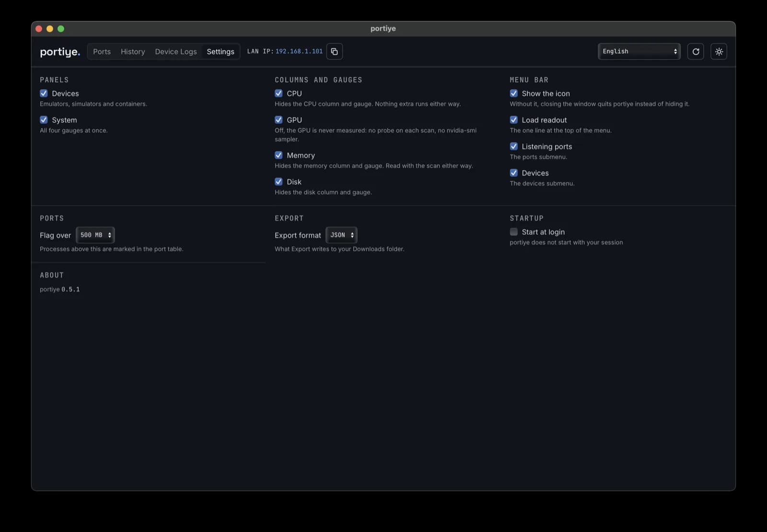Click the window title 'portiye'

coord(383,28)
